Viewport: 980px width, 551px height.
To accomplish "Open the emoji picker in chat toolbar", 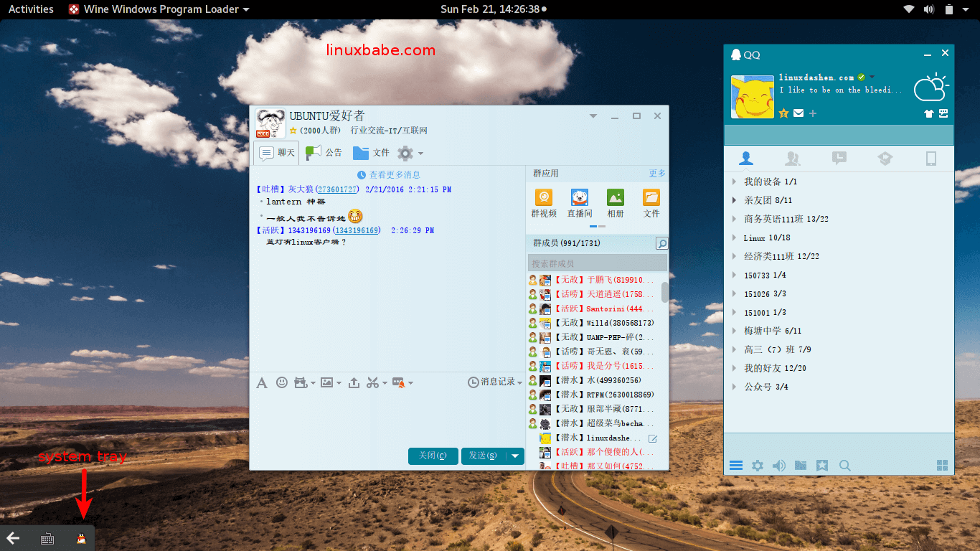I will [282, 382].
